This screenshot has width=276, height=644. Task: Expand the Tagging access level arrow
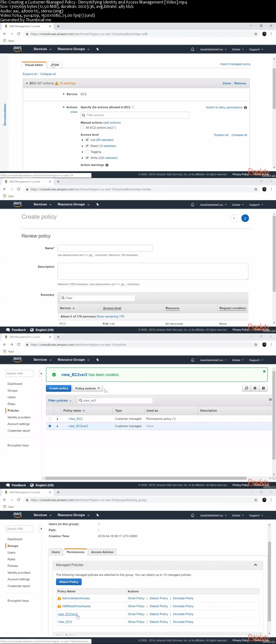82,152
